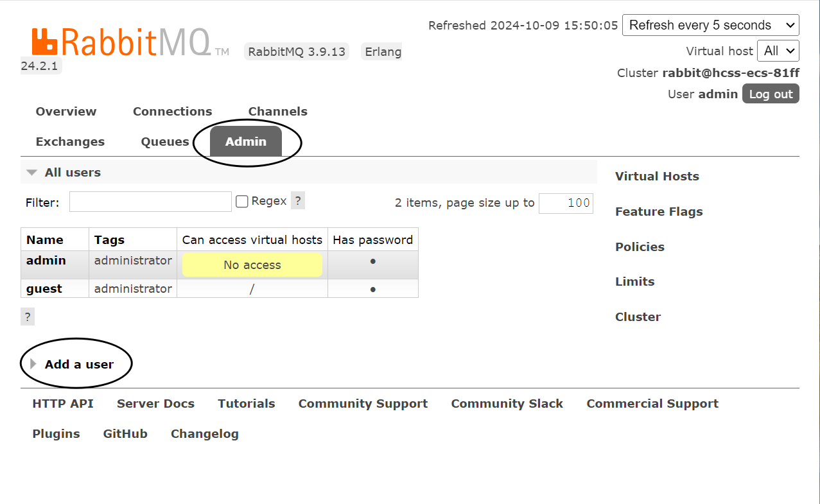Sort users by Name column header
Screen dimensions: 820x504
pyautogui.click(x=45, y=239)
